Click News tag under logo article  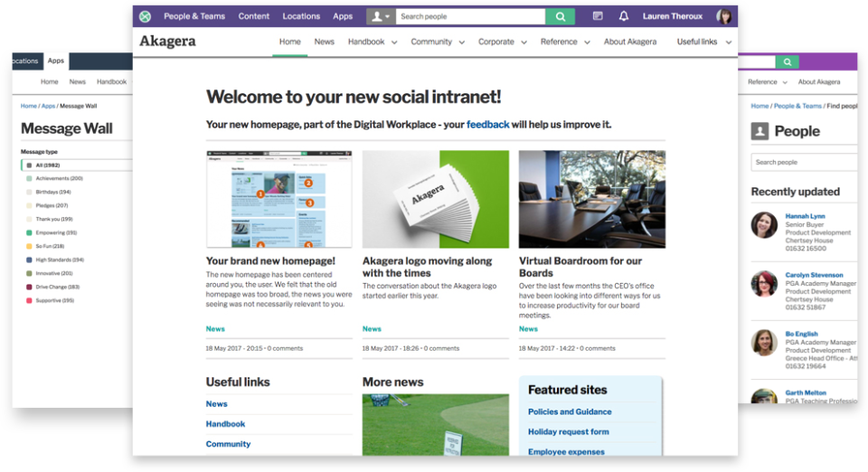pyautogui.click(x=372, y=329)
